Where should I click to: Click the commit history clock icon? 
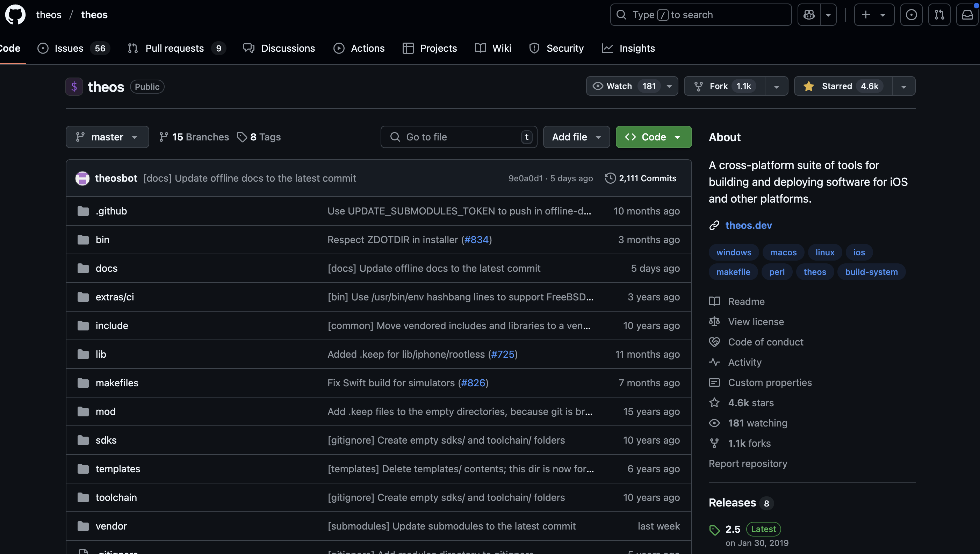610,178
